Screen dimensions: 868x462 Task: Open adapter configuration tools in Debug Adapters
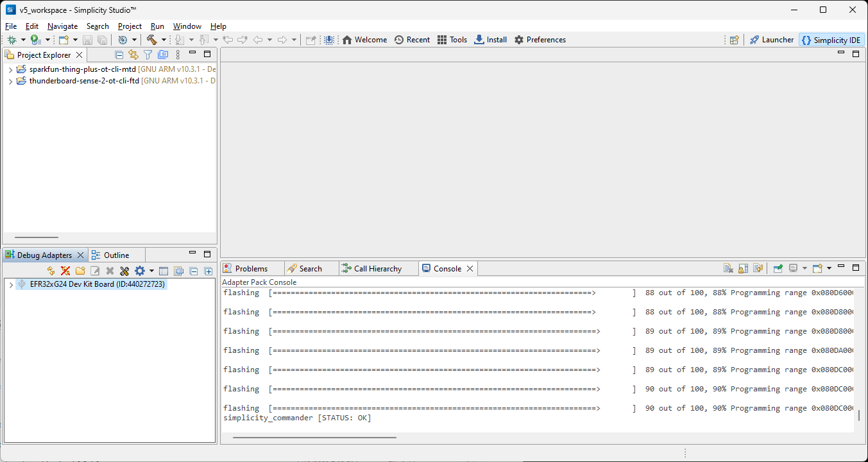(x=124, y=270)
